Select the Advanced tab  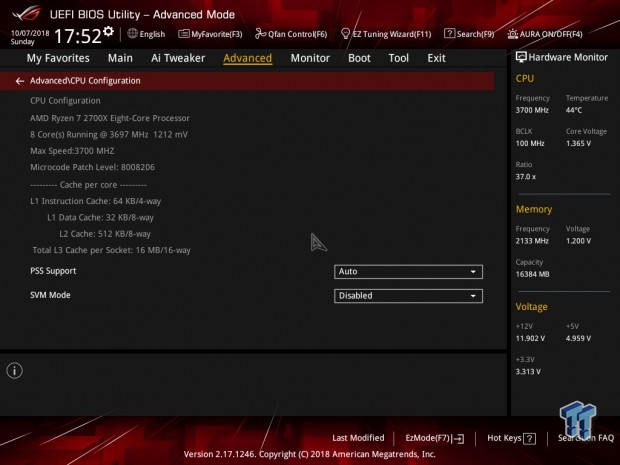tap(248, 58)
